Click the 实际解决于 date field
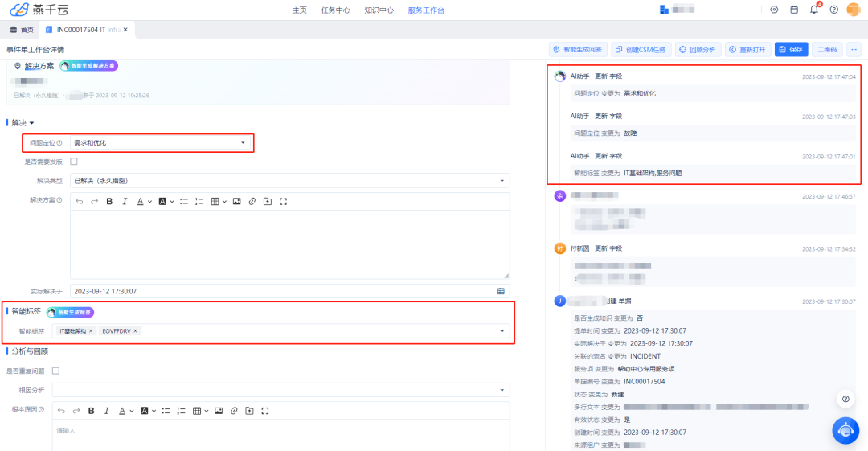The width and height of the screenshot is (868, 451). (x=281, y=291)
